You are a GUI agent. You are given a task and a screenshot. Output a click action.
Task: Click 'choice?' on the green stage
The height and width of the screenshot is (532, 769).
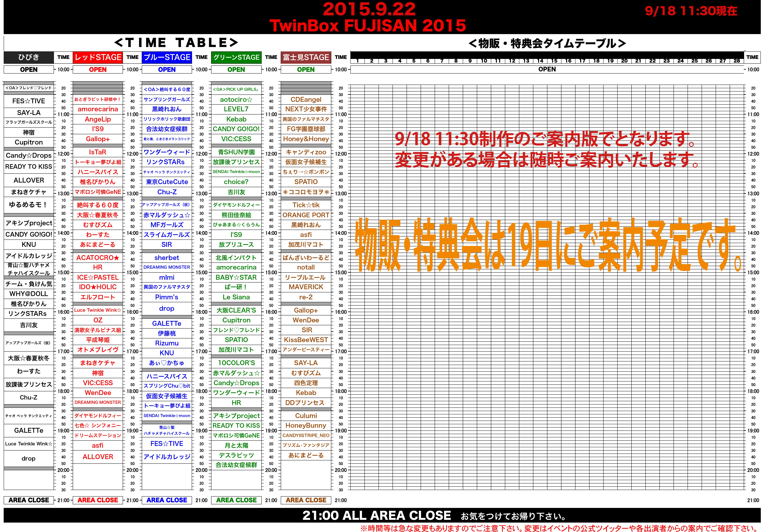pos(236,182)
